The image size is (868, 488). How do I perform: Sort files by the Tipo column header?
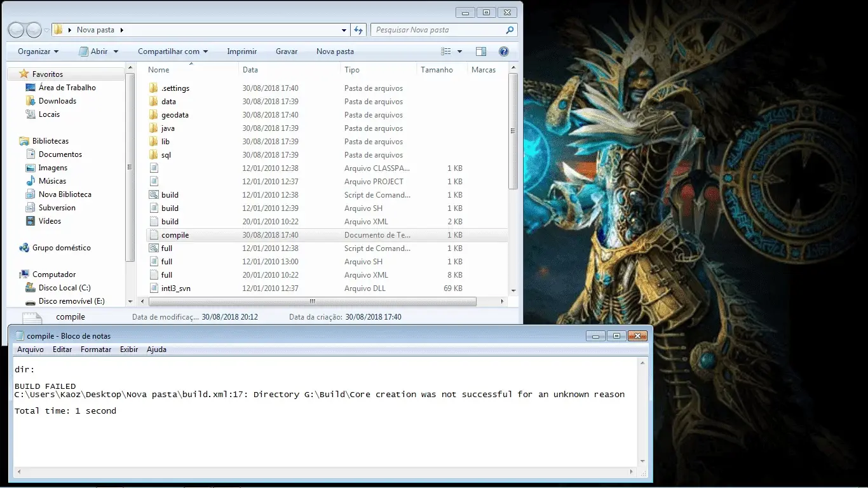378,70
